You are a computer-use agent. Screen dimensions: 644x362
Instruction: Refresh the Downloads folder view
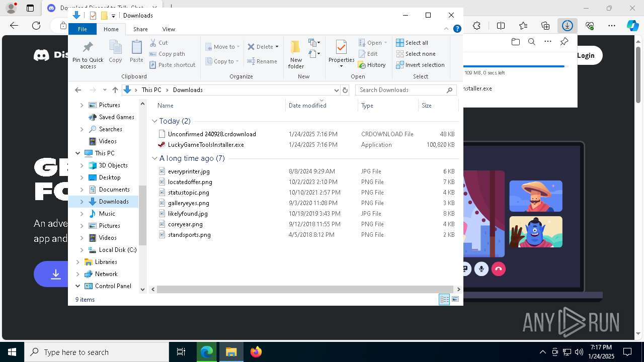(345, 90)
